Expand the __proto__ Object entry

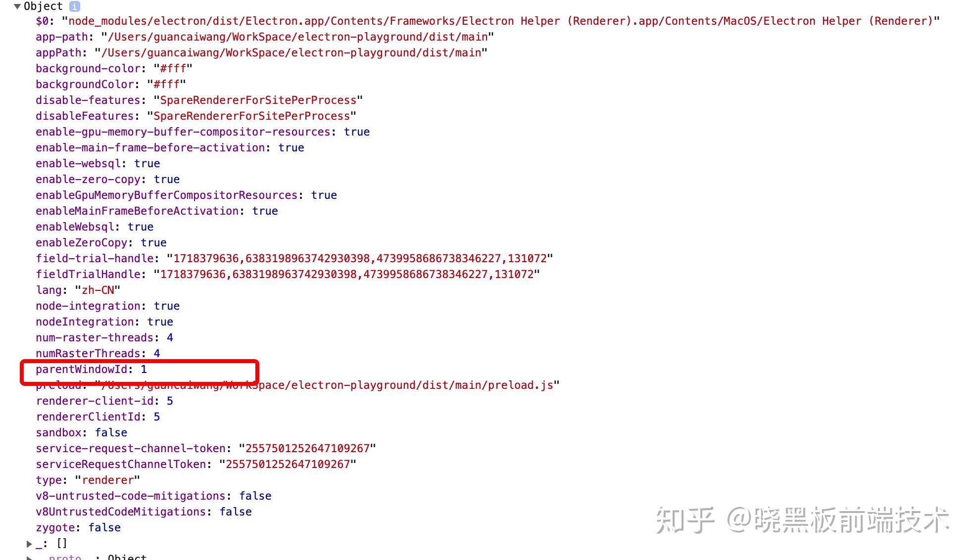click(x=29, y=558)
